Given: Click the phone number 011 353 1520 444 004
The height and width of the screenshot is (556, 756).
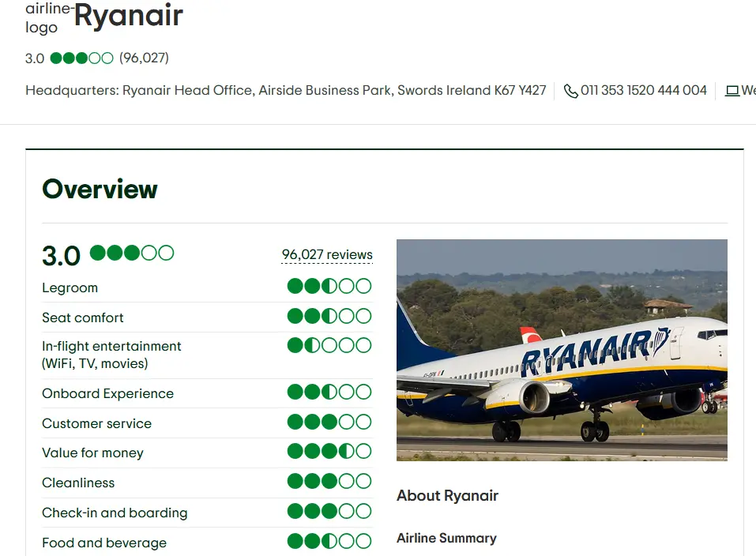Looking at the screenshot, I should [x=643, y=91].
